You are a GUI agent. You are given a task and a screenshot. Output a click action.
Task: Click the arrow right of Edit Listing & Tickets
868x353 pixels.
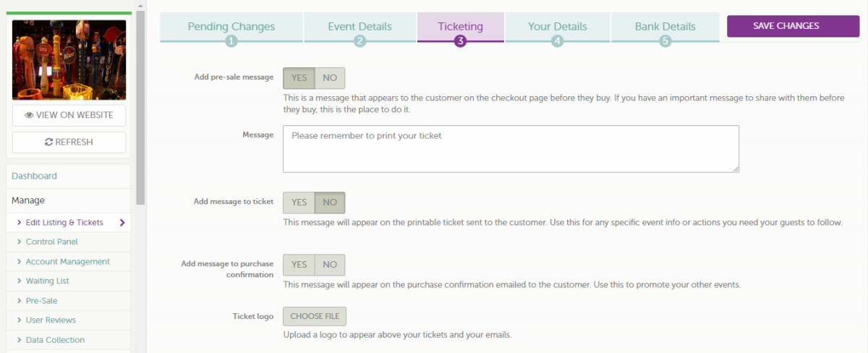(122, 223)
